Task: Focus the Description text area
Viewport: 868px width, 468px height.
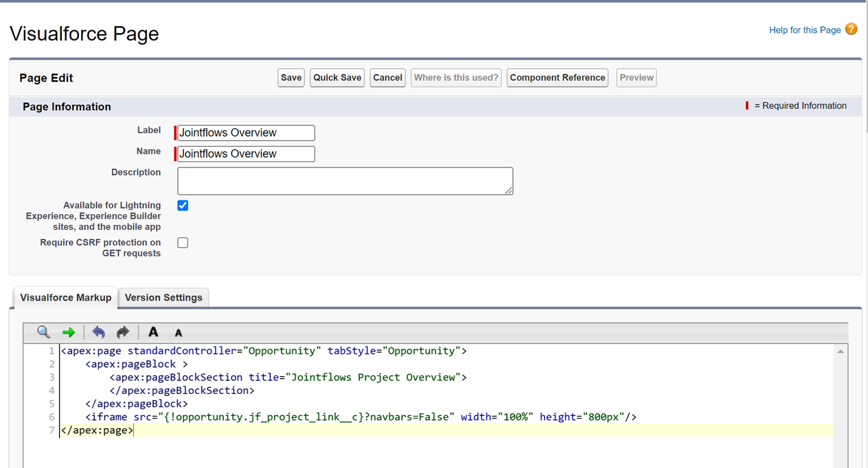Action: (345, 181)
